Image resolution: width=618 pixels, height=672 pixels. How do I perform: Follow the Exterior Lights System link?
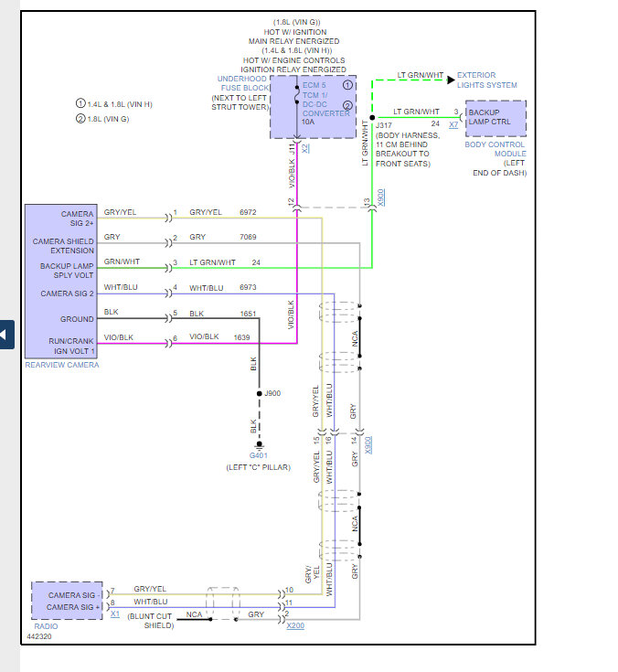coord(487,80)
